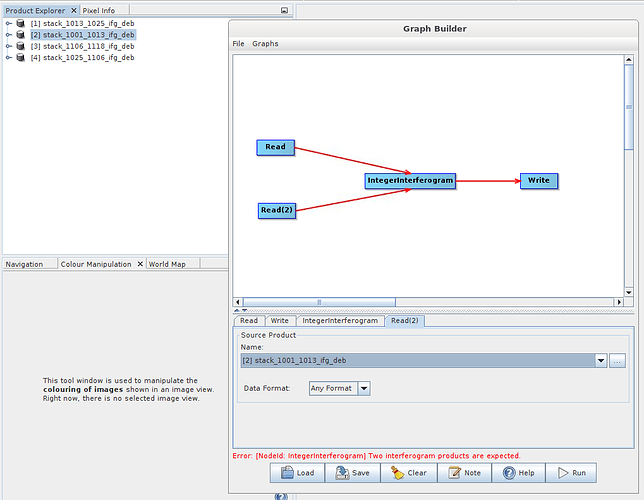This screenshot has width=644, height=500.
Task: Open the Graphs menu
Action: pyautogui.click(x=265, y=44)
